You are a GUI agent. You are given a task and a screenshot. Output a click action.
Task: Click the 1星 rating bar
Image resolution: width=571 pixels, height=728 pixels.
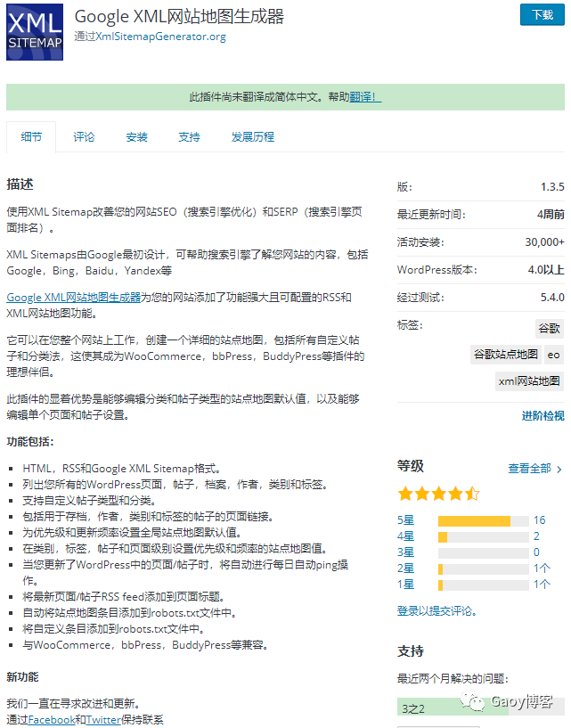[484, 585]
